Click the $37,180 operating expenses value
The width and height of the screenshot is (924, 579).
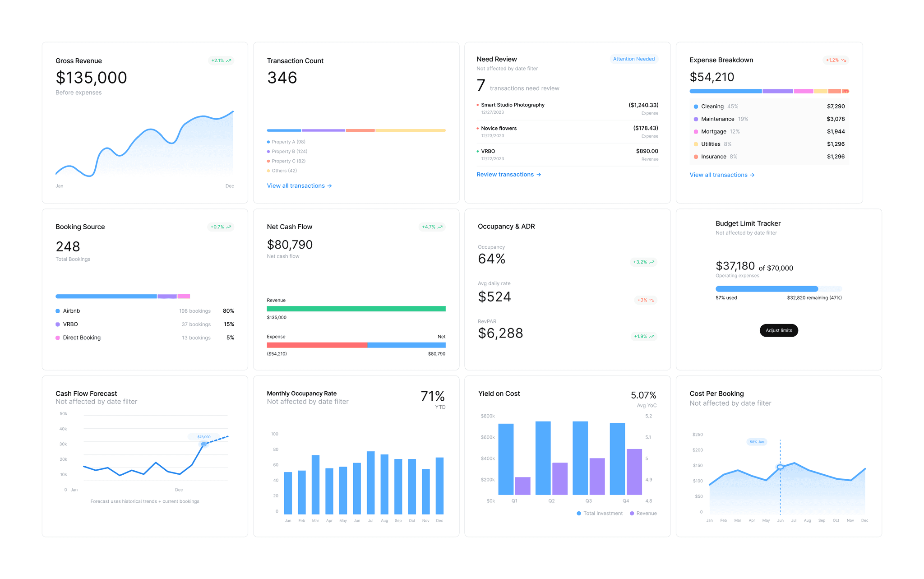coord(735,266)
